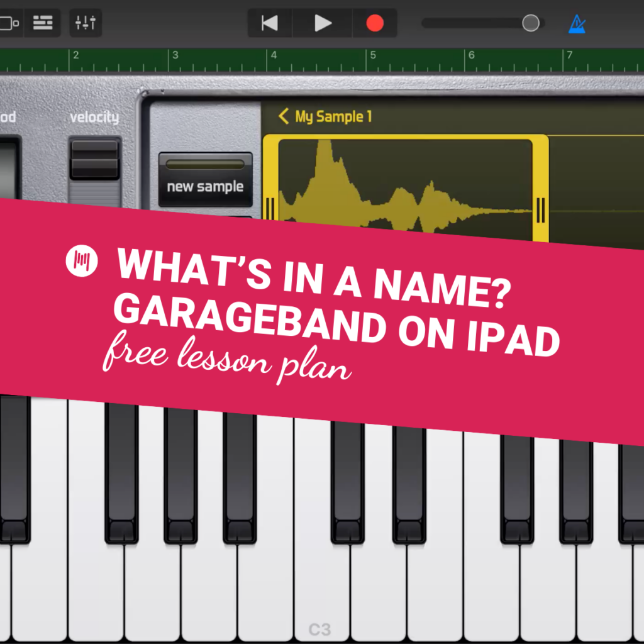This screenshot has width=644, height=644.
Task: Click the GarageBand on iPad heading
Action: pos(337,325)
